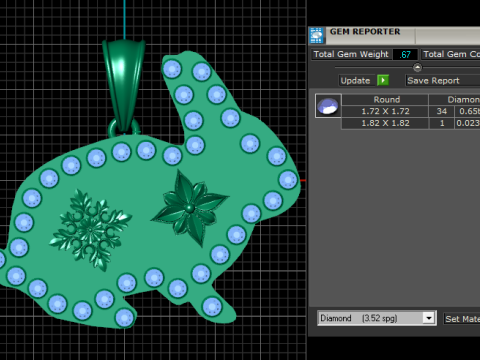The width and height of the screenshot is (480, 360).
Task: Click the Round column header
Action: [x=385, y=100]
